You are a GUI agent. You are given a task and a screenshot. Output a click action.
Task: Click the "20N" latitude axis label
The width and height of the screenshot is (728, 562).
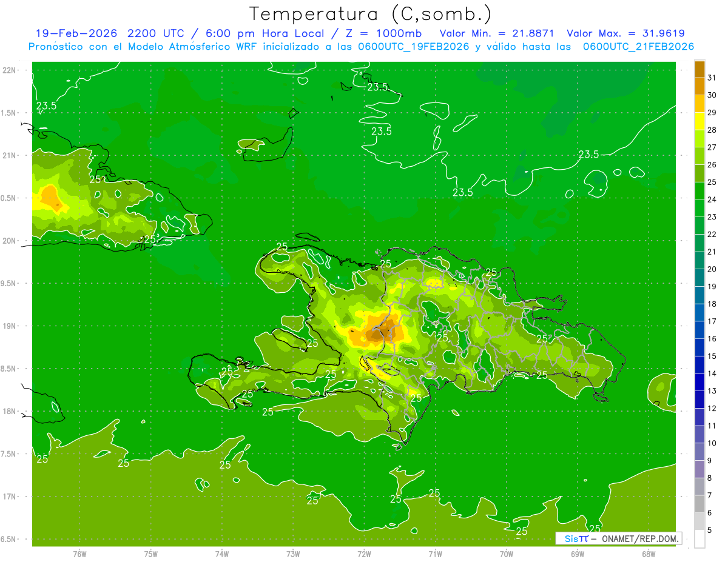[x=10, y=241]
